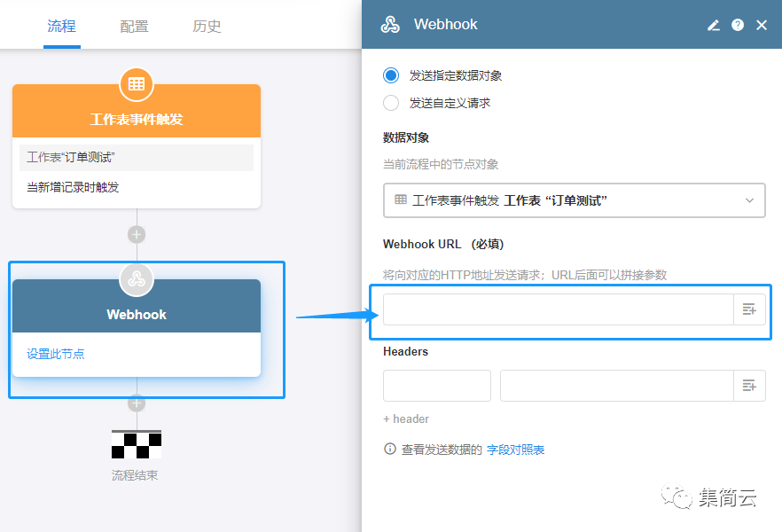Expand the 数据对象 node dropdown
Image resolution: width=782 pixels, height=532 pixels.
(574, 200)
